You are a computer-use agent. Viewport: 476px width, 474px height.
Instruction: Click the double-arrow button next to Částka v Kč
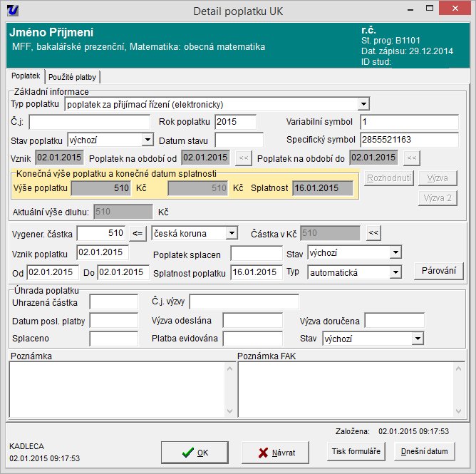(x=373, y=232)
